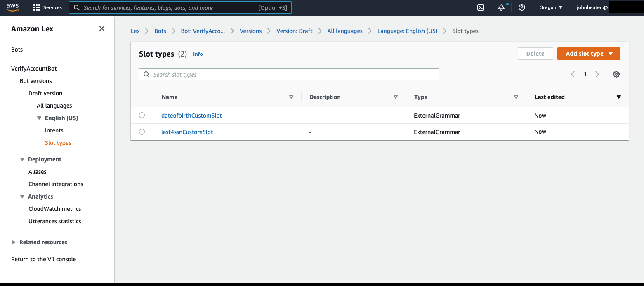Open the last4ssnCustomSlot slot type
The height and width of the screenshot is (286, 644).
click(x=187, y=132)
